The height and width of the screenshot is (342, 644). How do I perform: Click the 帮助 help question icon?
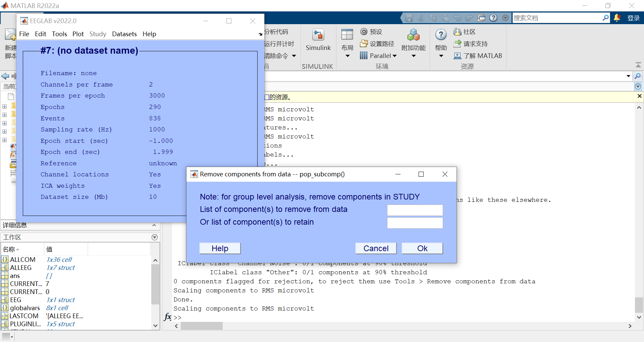pos(441,35)
